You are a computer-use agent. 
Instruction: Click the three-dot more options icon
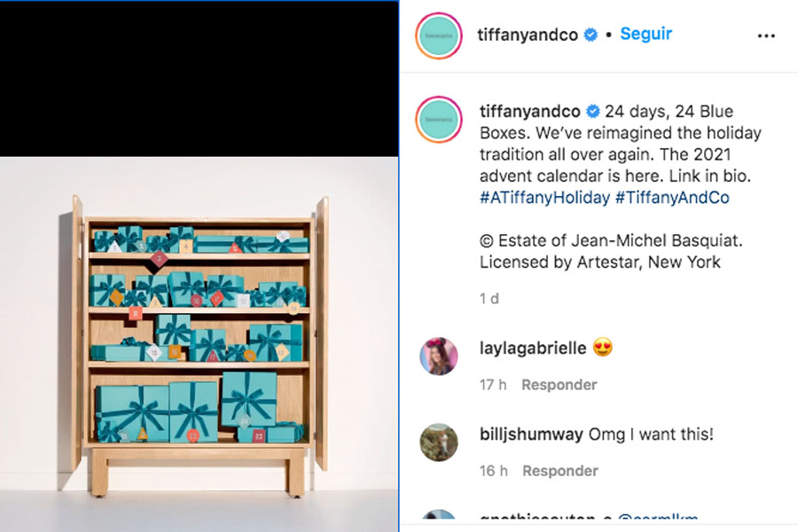766,35
